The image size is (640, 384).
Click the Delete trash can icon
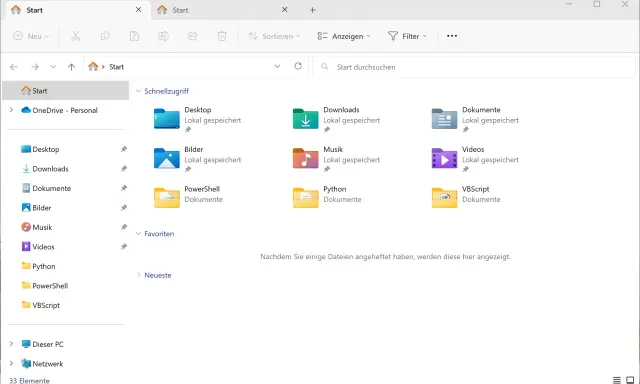pyautogui.click(x=222, y=36)
